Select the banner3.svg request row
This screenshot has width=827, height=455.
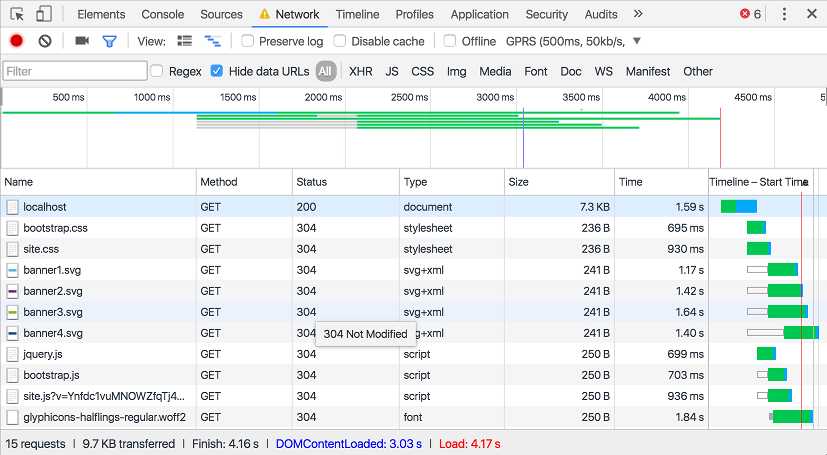pos(414,312)
